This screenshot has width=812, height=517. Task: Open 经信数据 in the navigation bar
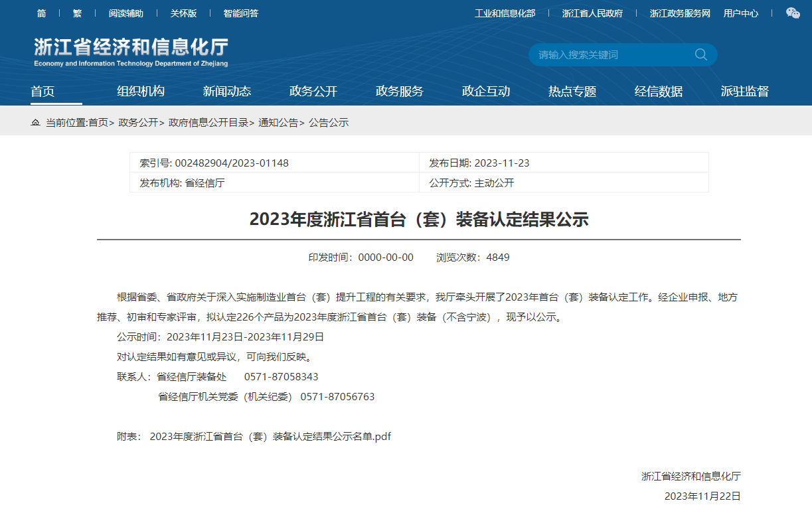click(659, 92)
